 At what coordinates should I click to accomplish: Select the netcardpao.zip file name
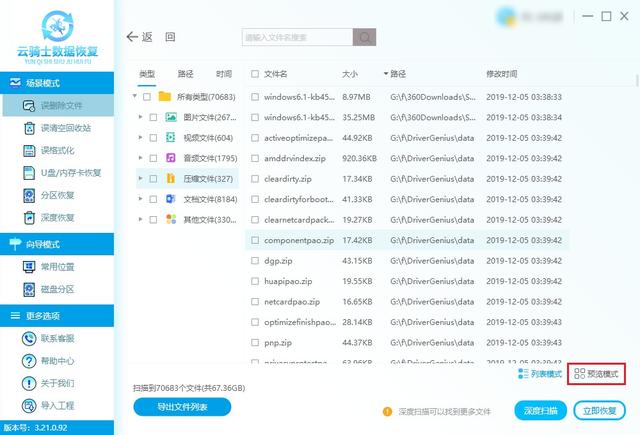click(292, 302)
